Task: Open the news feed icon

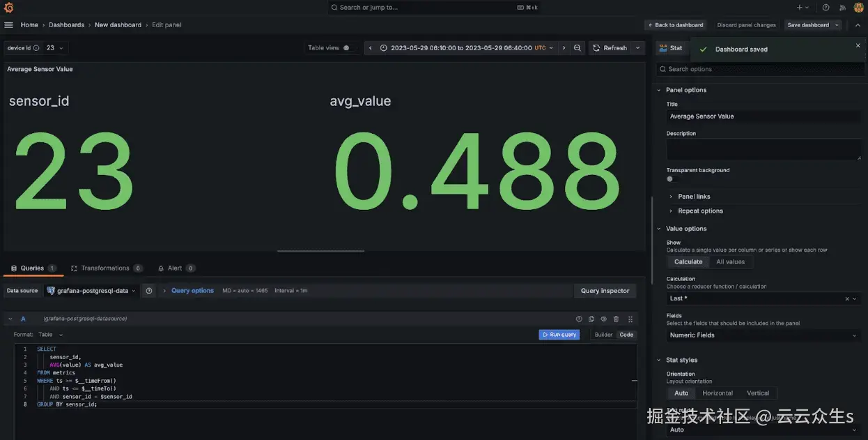Action: 842,8
